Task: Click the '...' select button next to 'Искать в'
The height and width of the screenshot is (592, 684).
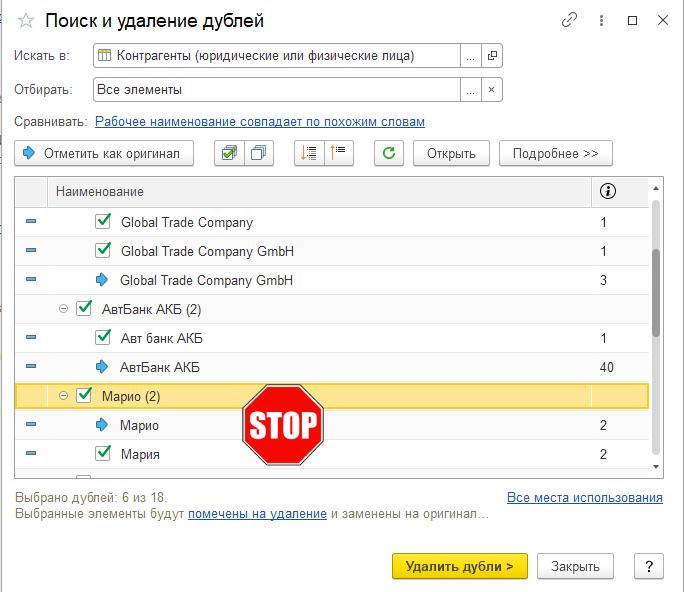Action: pos(470,56)
